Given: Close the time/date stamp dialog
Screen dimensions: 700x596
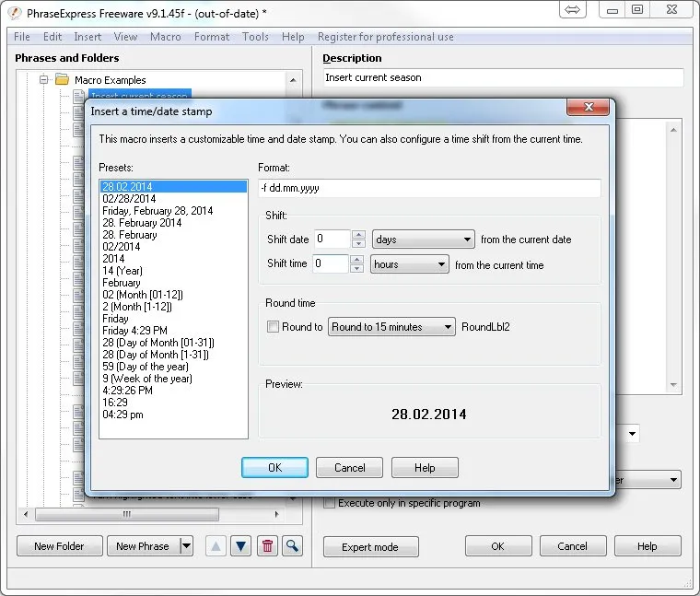Looking at the screenshot, I should point(588,107).
